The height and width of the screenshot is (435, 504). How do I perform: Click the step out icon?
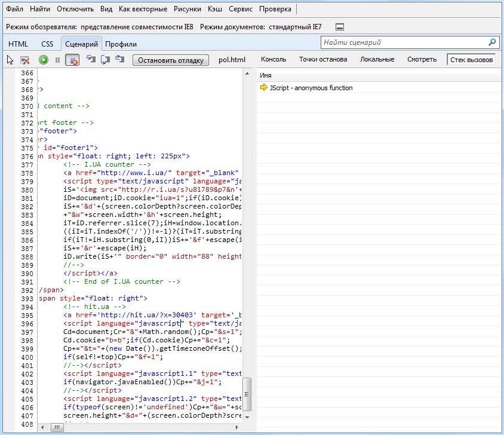tap(120, 59)
